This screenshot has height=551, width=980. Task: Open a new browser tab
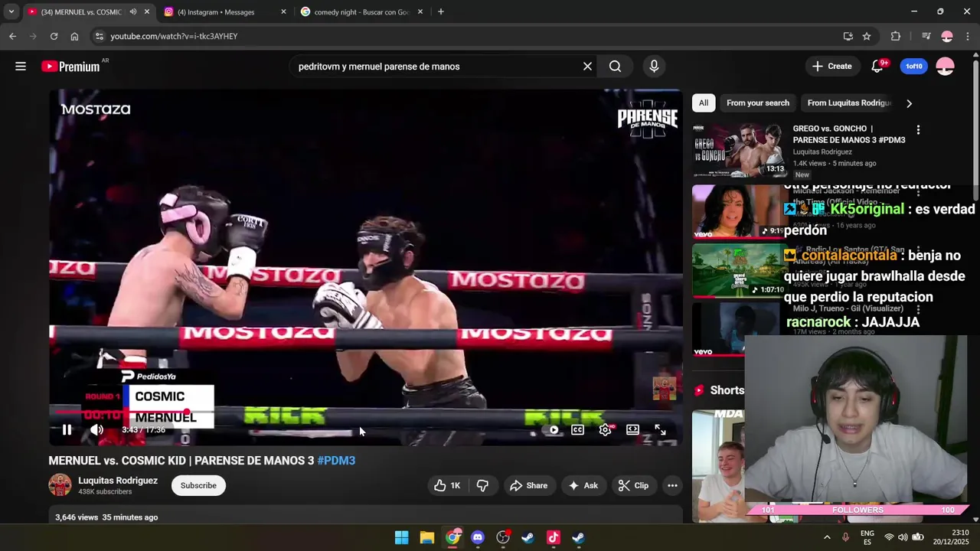click(440, 11)
